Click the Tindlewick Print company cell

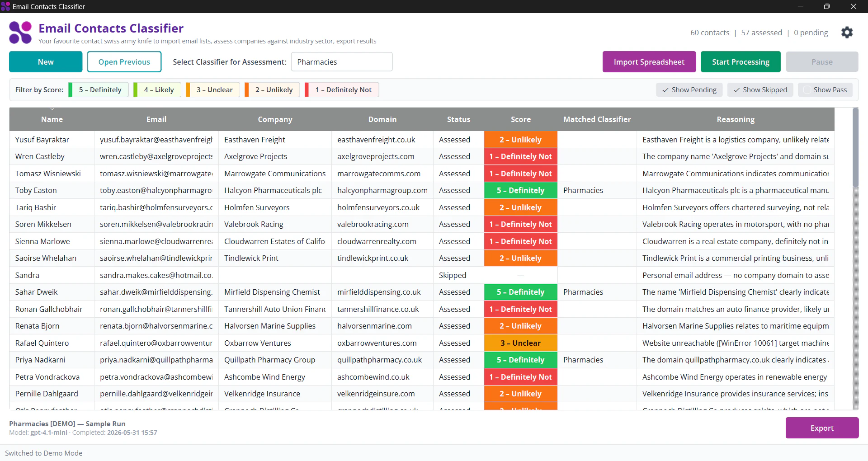275,258
